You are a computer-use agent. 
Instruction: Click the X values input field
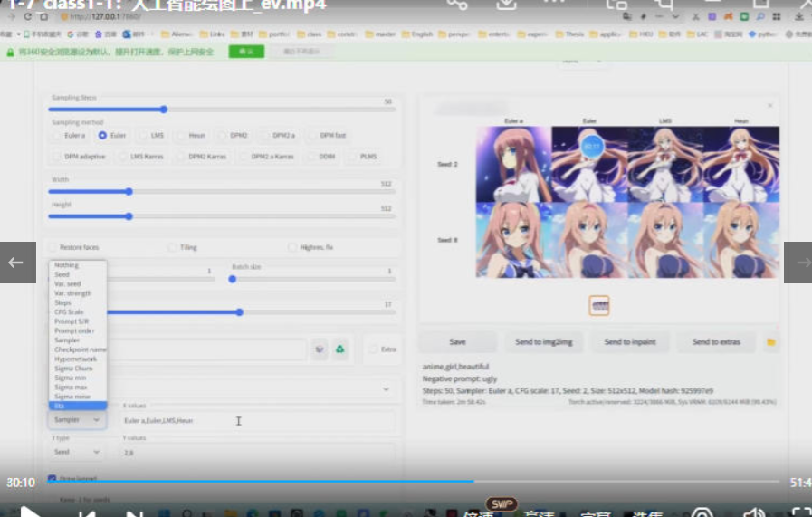pyautogui.click(x=258, y=421)
